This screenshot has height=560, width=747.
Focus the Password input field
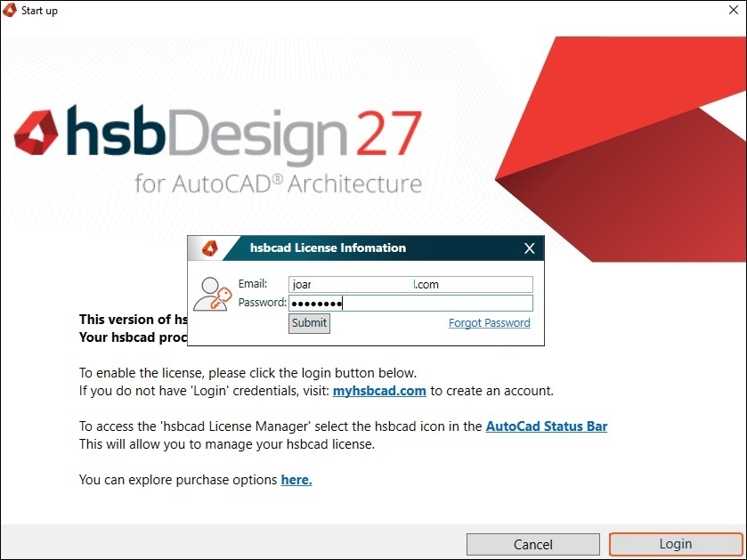click(410, 304)
